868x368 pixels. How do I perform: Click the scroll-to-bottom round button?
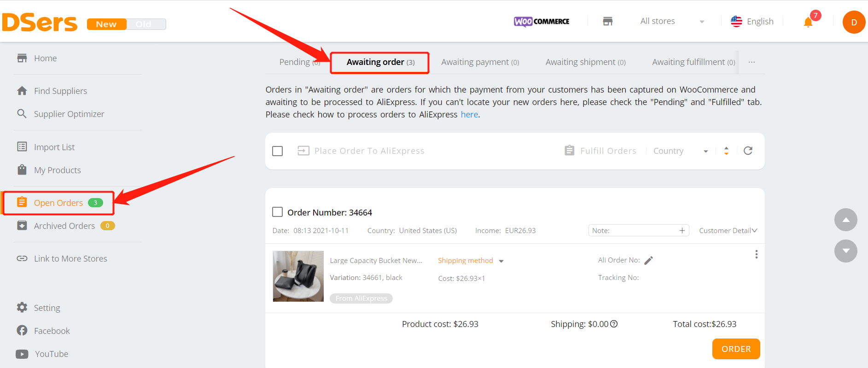click(x=846, y=251)
